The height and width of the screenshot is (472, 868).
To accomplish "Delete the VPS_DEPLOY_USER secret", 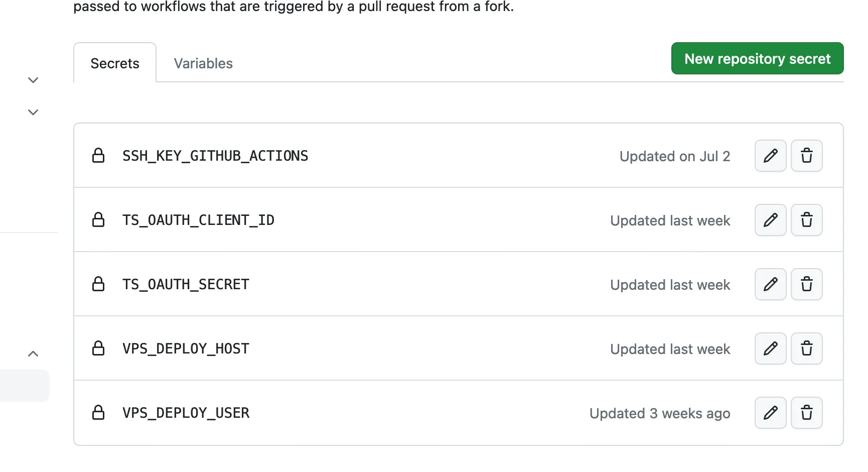I will pyautogui.click(x=807, y=413).
